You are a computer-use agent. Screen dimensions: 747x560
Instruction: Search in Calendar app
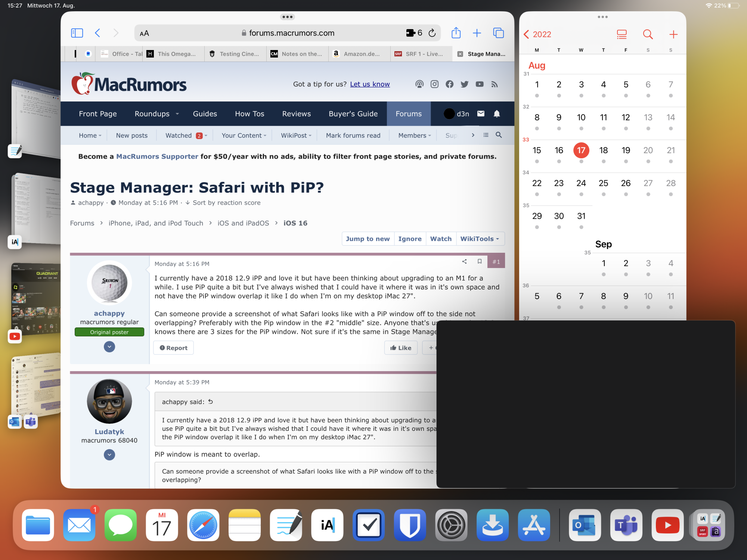pyautogui.click(x=648, y=34)
